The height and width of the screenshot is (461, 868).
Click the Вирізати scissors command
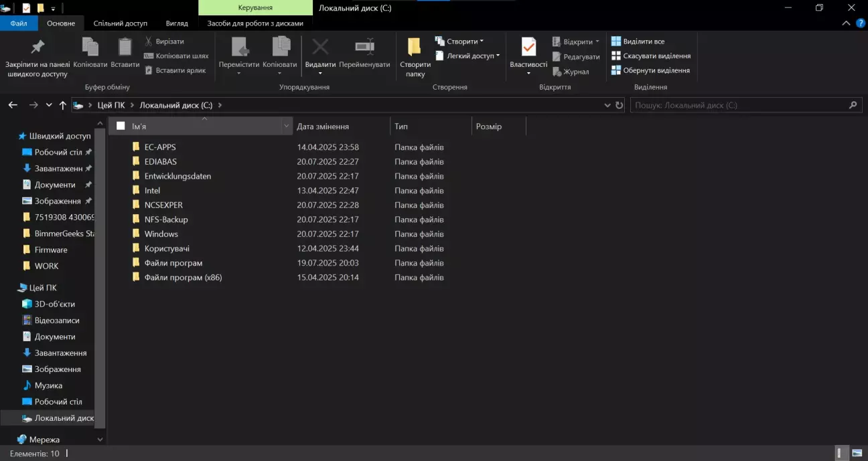coord(164,41)
